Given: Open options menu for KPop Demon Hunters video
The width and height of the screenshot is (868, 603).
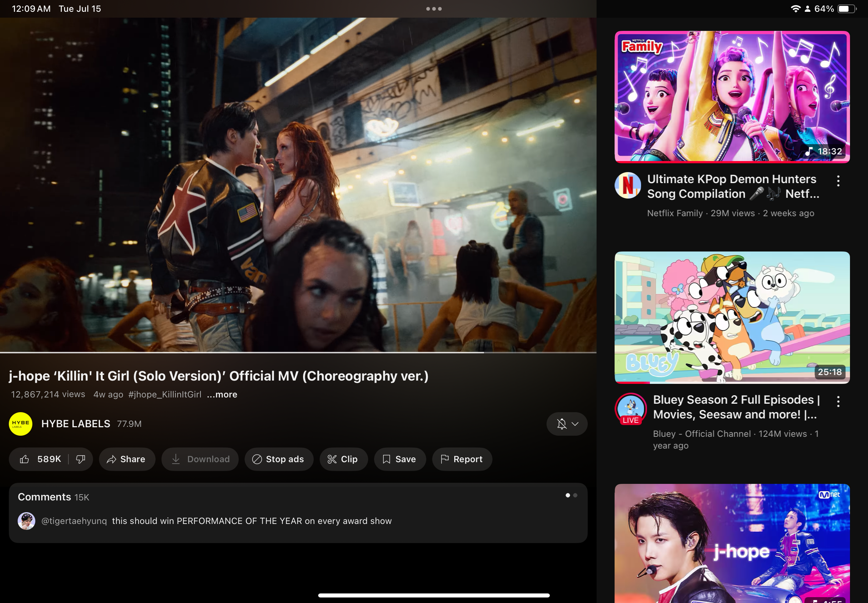Looking at the screenshot, I should [838, 181].
